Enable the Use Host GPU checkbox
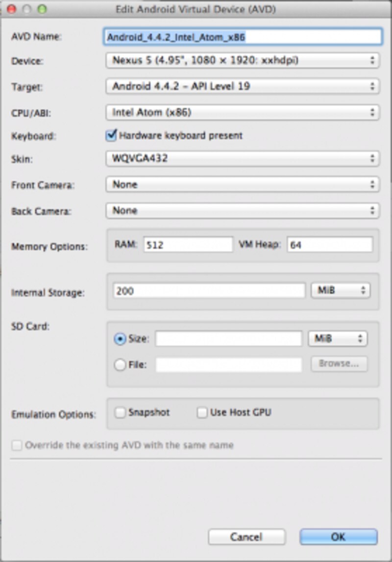This screenshot has width=392, height=562. (202, 413)
